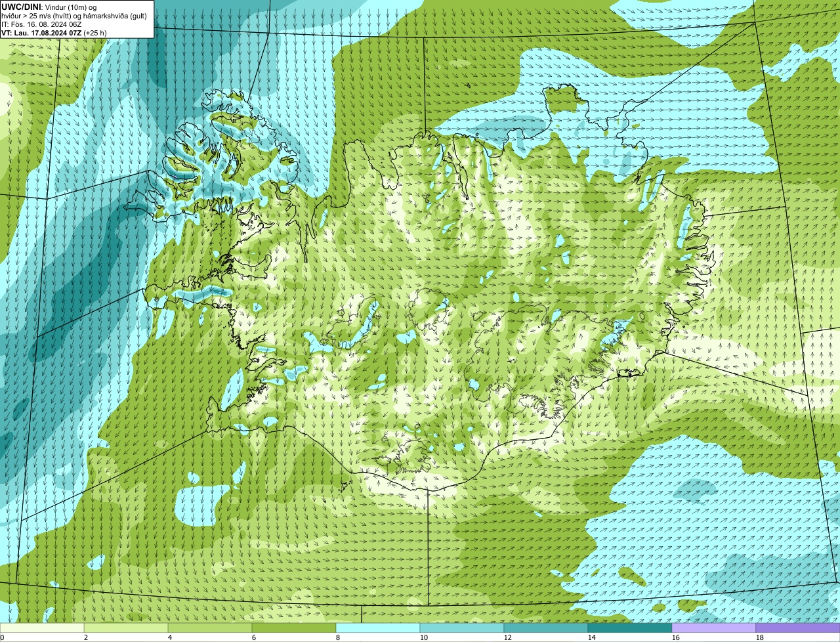Choose the 14–16 m/s dark teal legend segment
840x642 pixels.
click(630, 628)
